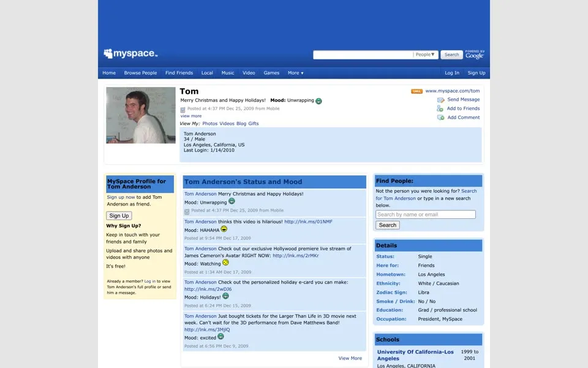588x368 pixels.
Task: Go to Home in navigation bar
Action: [x=109, y=73]
